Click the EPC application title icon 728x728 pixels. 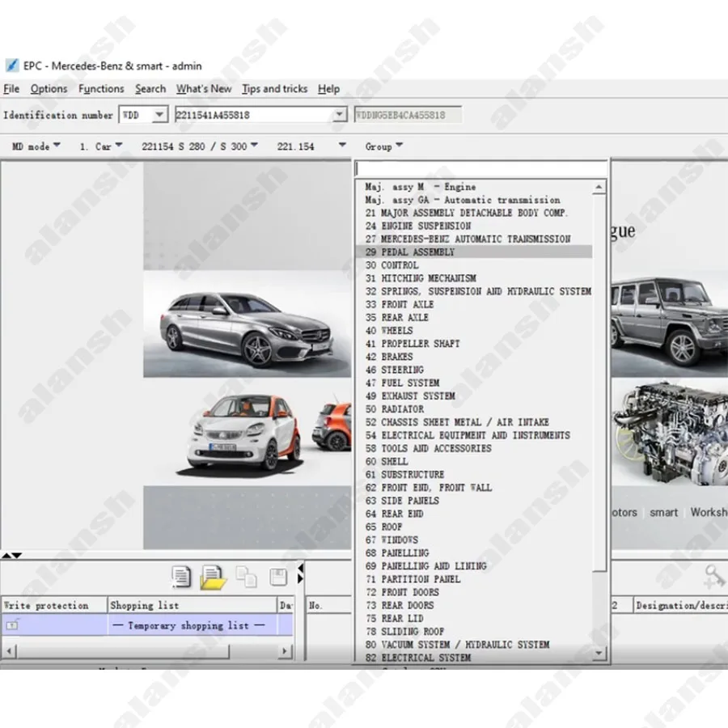click(11, 66)
